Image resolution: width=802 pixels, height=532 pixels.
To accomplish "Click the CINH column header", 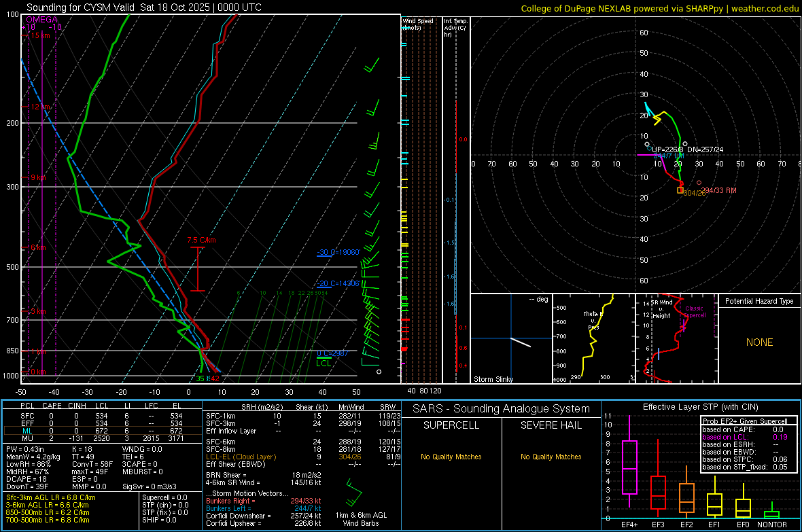I will [77, 406].
